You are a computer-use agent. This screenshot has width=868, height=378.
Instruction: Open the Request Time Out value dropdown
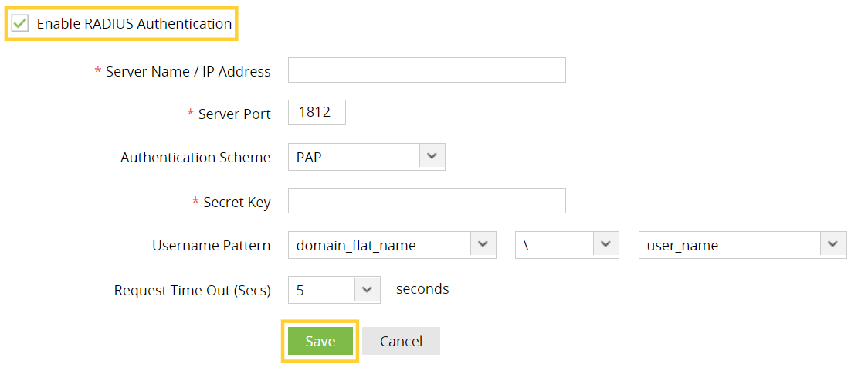[x=334, y=290]
